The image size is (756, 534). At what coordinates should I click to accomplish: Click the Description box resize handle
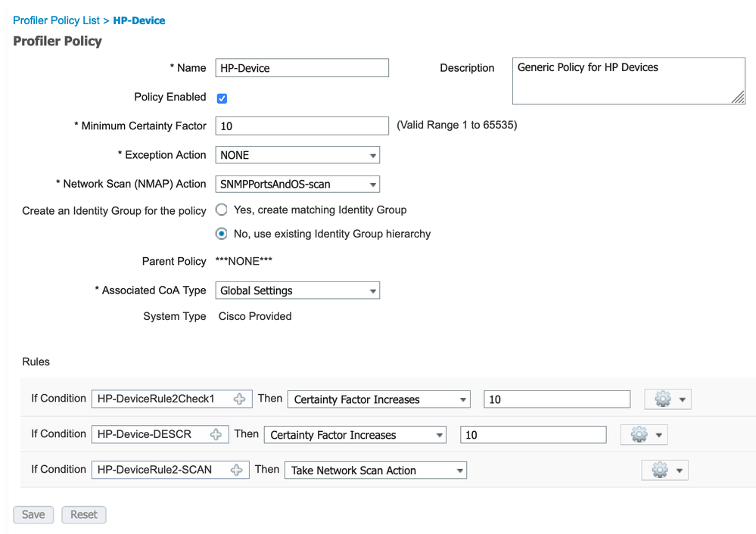738,98
